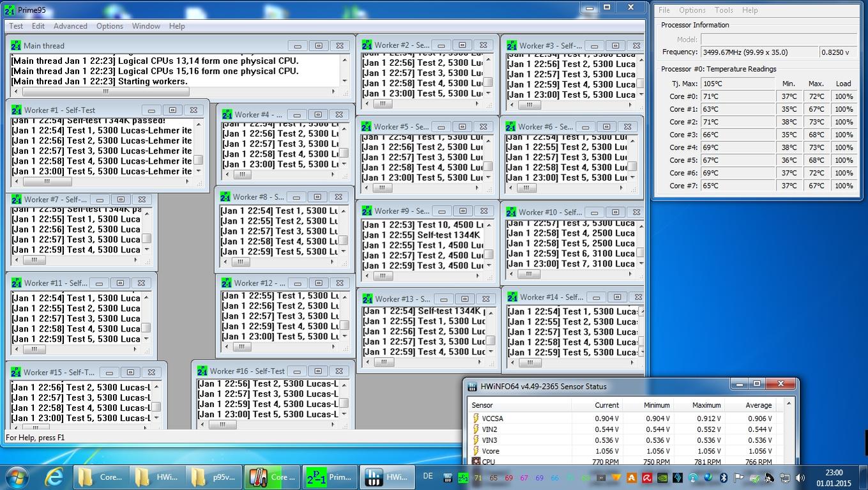868x490 pixels.
Task: Open the Windows Start orb
Action: (17, 477)
